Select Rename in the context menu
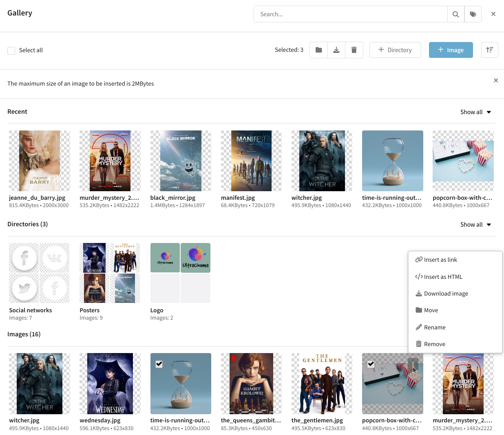 coord(455,327)
